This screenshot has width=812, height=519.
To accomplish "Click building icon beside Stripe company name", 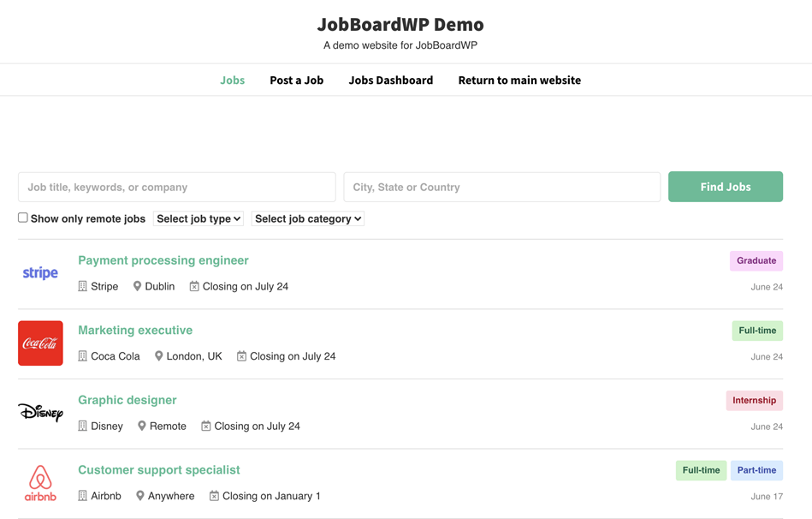I will click(82, 286).
